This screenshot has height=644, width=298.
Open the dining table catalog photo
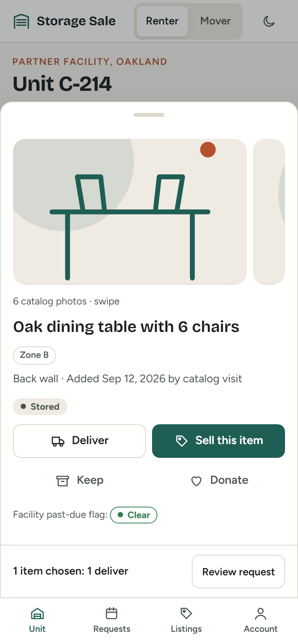click(x=130, y=212)
